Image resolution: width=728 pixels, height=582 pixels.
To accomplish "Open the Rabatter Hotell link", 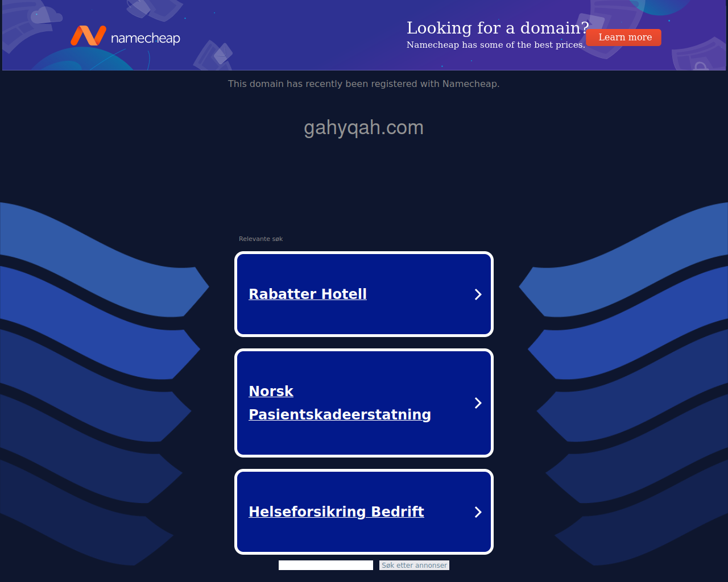I will click(308, 294).
